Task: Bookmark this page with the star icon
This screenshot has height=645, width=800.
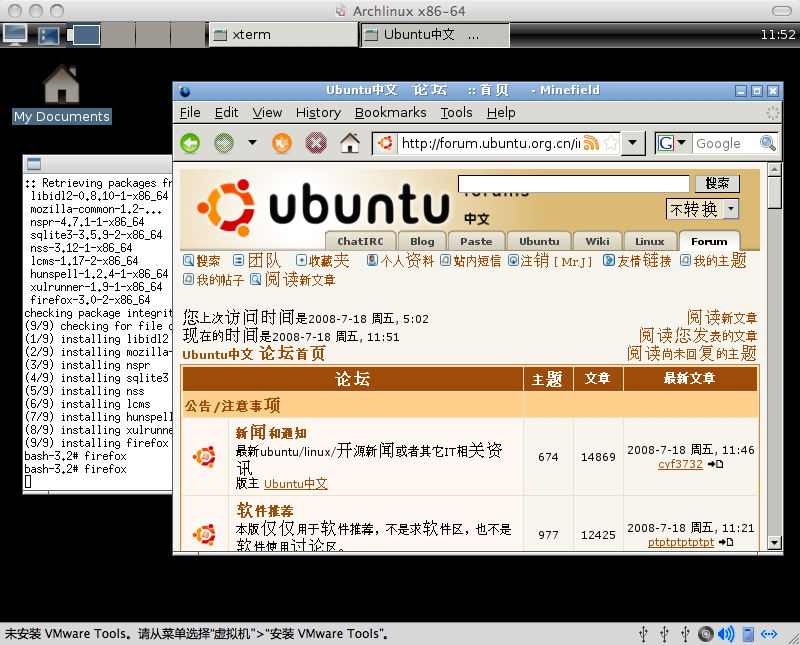Action: 611,143
